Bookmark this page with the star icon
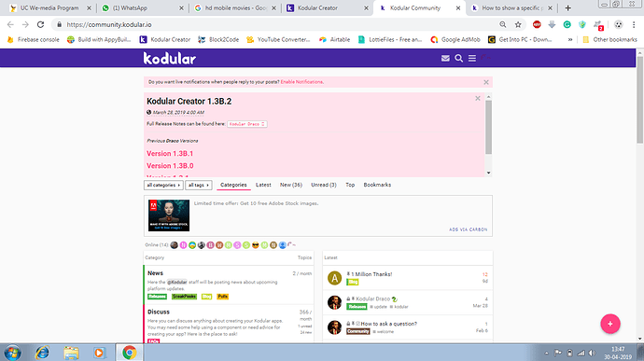Screen dimensions: 644x361 518,24
